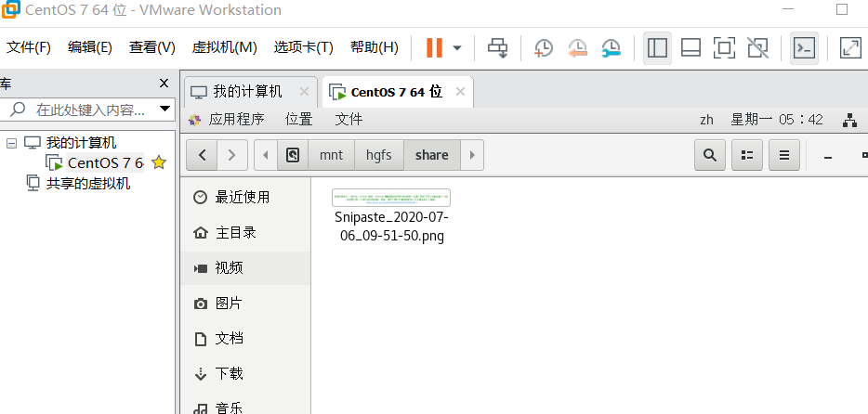Open the library search filter dropdown arrow
This screenshot has width=868, height=414.
tap(164, 109)
